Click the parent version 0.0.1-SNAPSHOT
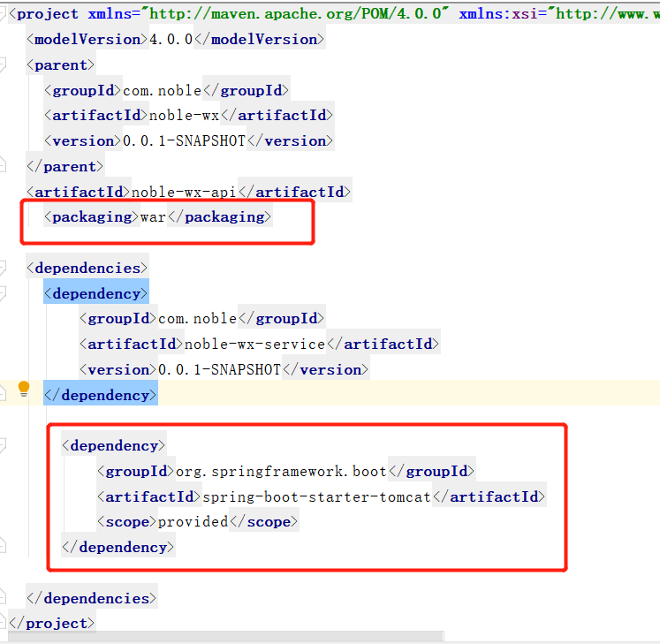660x644 pixels. click(x=184, y=141)
